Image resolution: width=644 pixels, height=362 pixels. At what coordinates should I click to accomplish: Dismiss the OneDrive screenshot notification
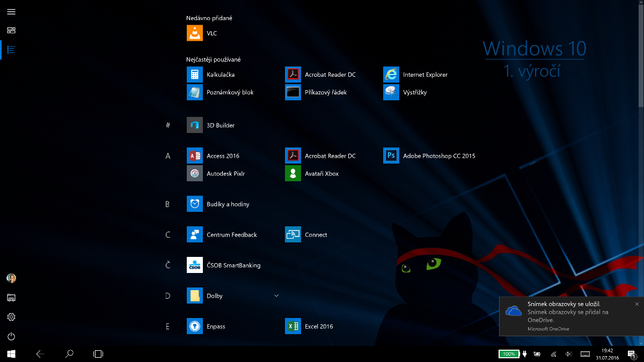point(637,304)
